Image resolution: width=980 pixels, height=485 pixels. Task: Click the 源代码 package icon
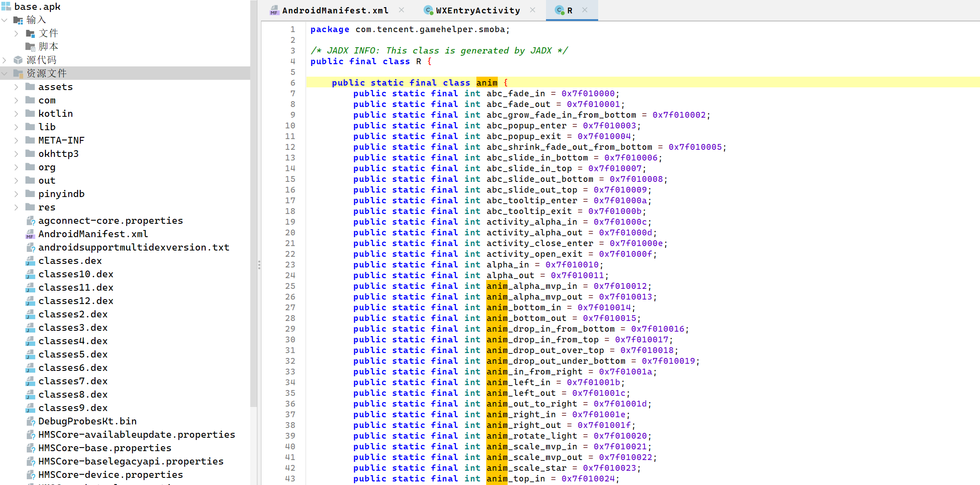coord(18,60)
